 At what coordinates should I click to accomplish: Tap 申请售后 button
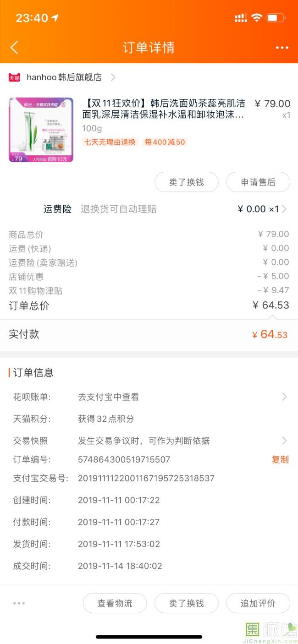click(258, 182)
